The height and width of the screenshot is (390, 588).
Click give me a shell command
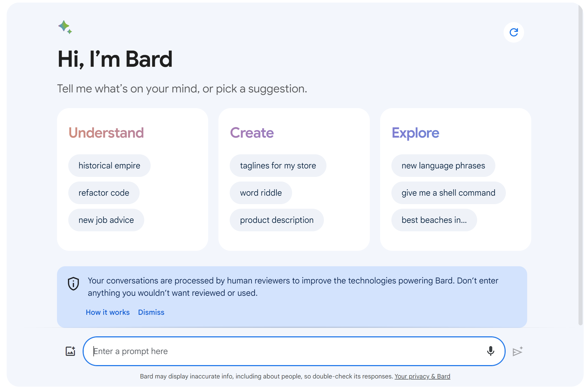click(448, 193)
